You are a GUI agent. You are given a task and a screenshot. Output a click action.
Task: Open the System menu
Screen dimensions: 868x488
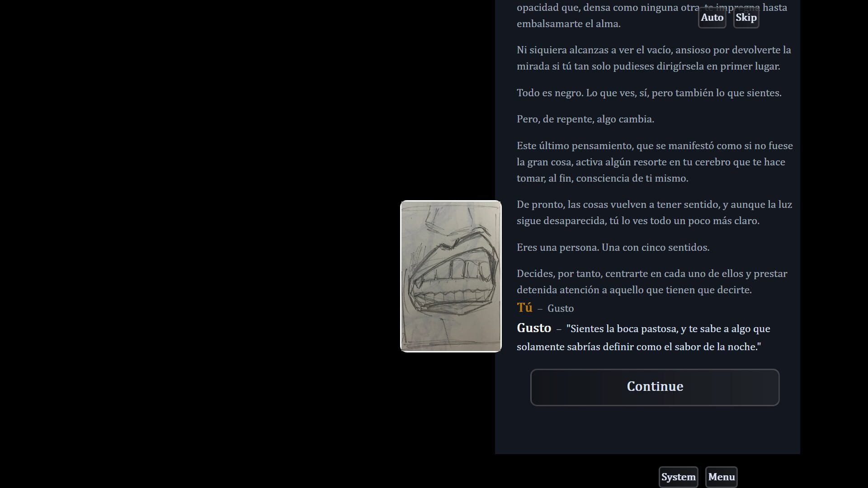point(678,477)
